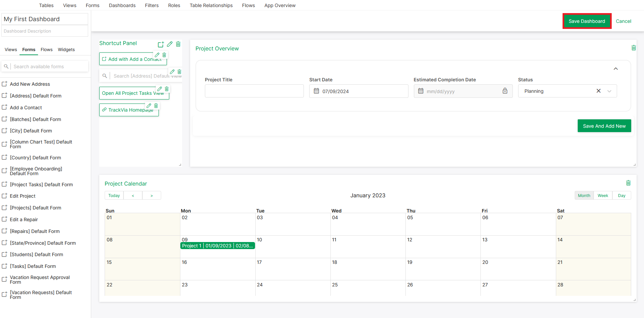The width and height of the screenshot is (644, 318).
Task: Delete the Project Calendar widget
Action: 628,183
